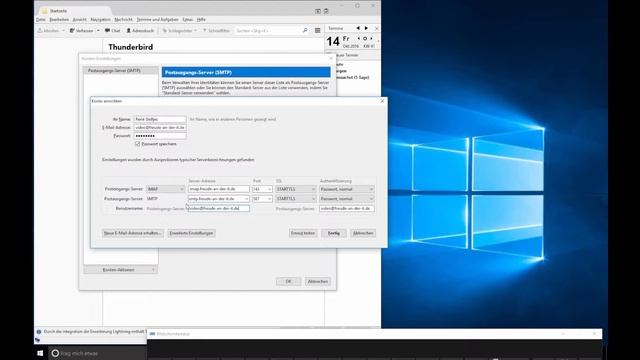Click the 'Erneut testen' button
Viewport: 640px width, 360px height.
(x=303, y=233)
